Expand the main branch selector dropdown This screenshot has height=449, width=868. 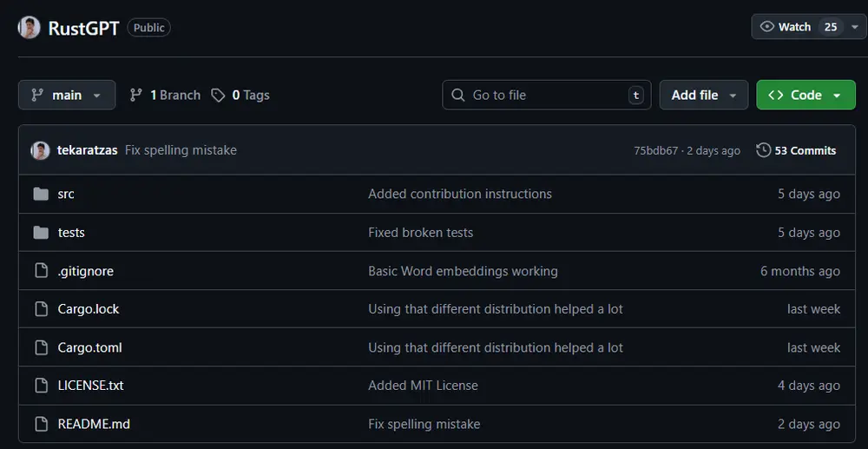[67, 96]
